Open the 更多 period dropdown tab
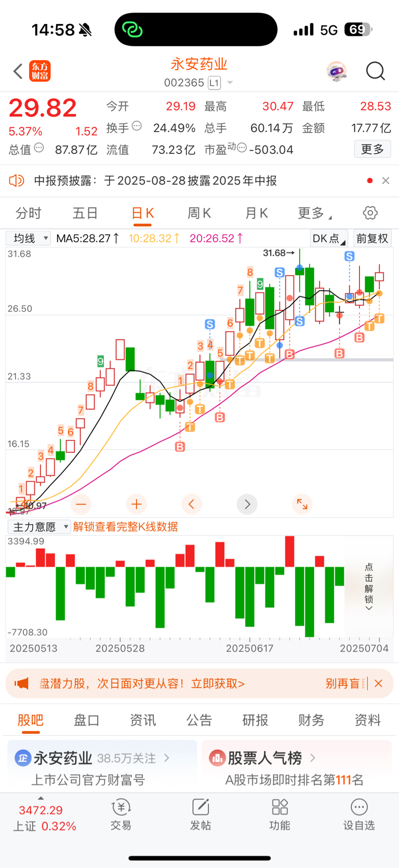This screenshot has height=868, width=399. click(315, 213)
